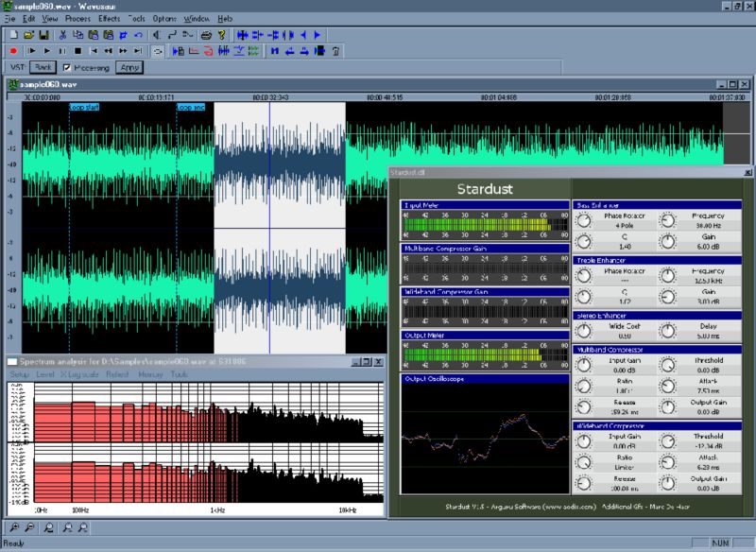The image size is (756, 552).
Task: Click the red Record button
Action: pyautogui.click(x=13, y=50)
